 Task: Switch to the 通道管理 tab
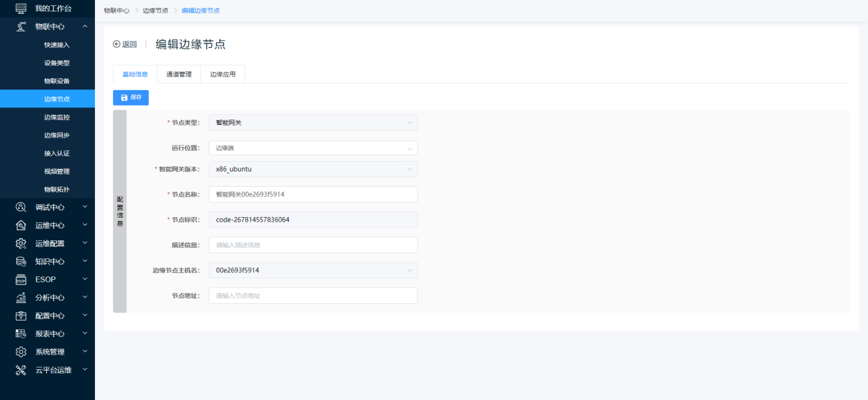pyautogui.click(x=178, y=74)
